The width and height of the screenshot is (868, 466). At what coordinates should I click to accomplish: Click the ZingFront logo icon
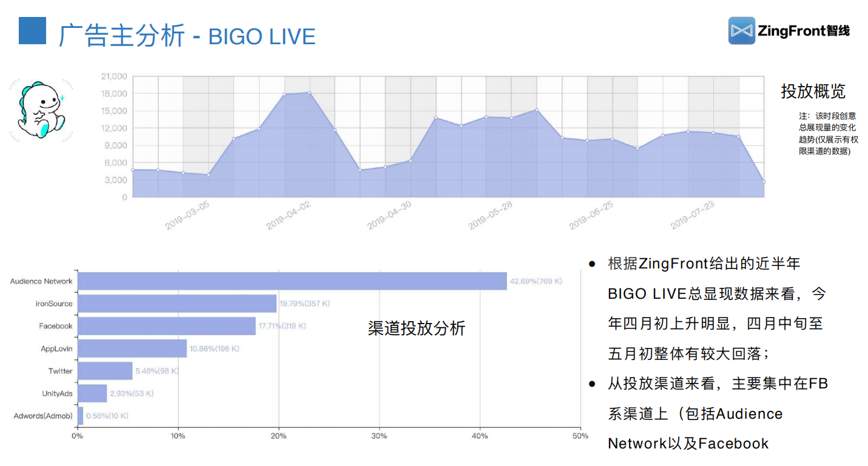(x=741, y=30)
